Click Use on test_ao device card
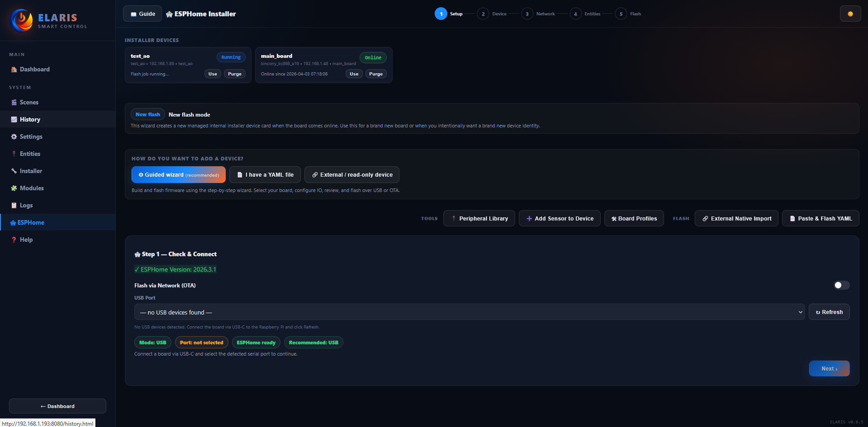This screenshot has height=427, width=868. (213, 74)
